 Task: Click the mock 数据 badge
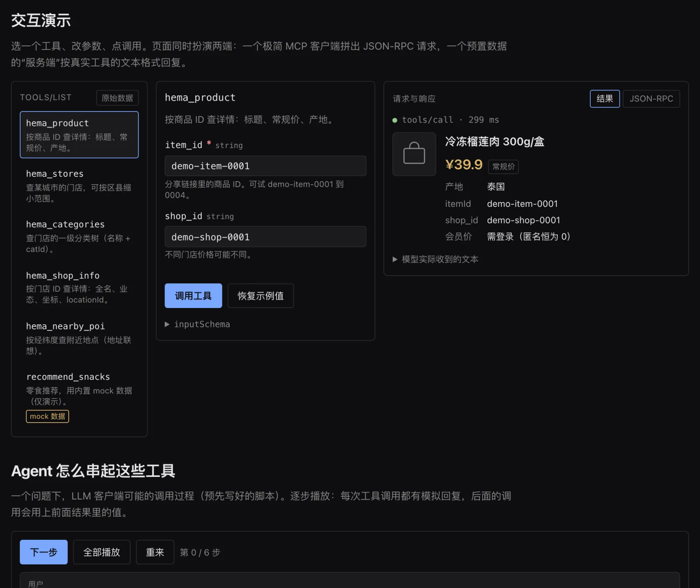tap(48, 416)
